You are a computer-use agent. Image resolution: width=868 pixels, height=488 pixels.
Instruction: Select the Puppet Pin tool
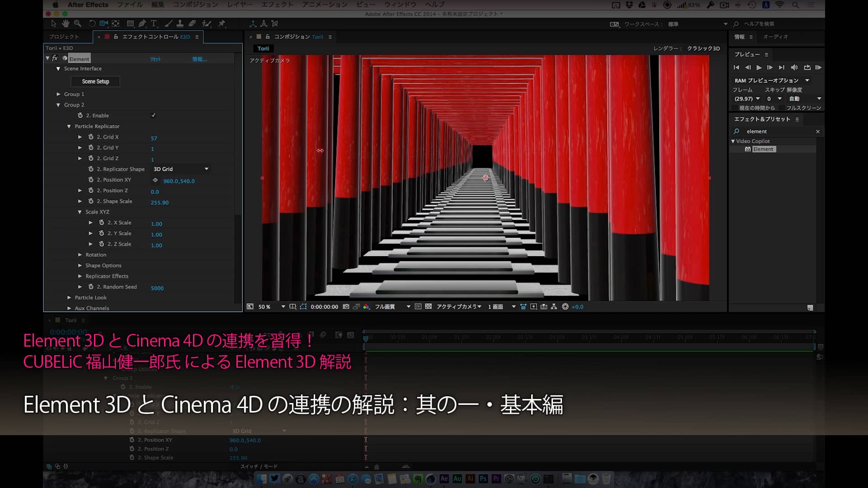[x=222, y=23]
